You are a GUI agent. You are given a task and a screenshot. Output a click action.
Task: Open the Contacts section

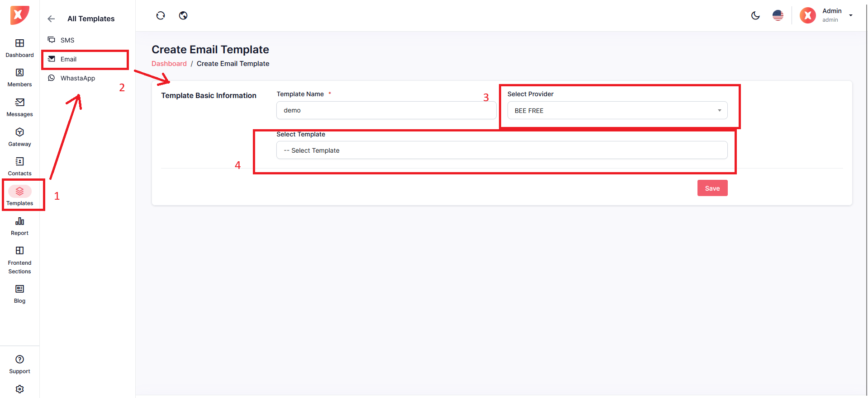(x=19, y=167)
